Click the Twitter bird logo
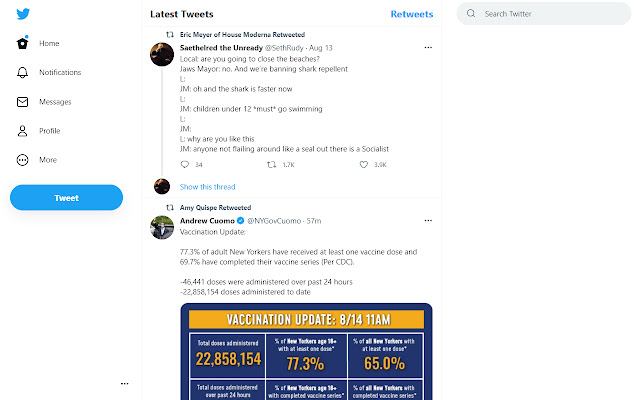640x400 pixels. pos(23,13)
